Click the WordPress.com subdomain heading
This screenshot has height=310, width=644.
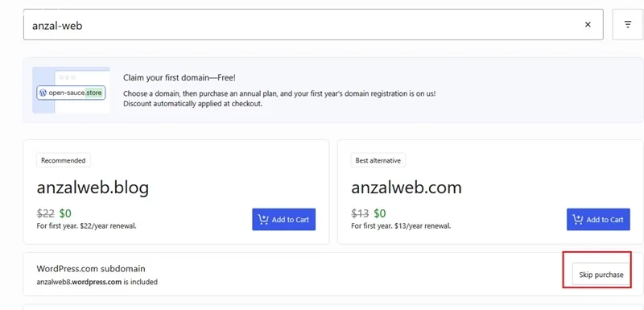click(91, 268)
